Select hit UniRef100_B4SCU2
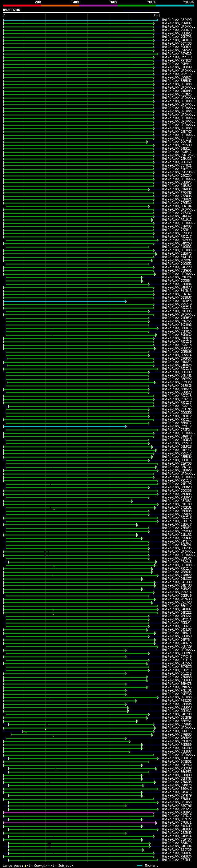 177,826
